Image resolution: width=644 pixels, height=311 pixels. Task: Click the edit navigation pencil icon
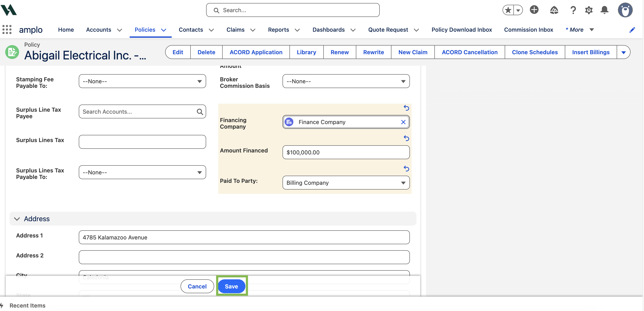632,30
